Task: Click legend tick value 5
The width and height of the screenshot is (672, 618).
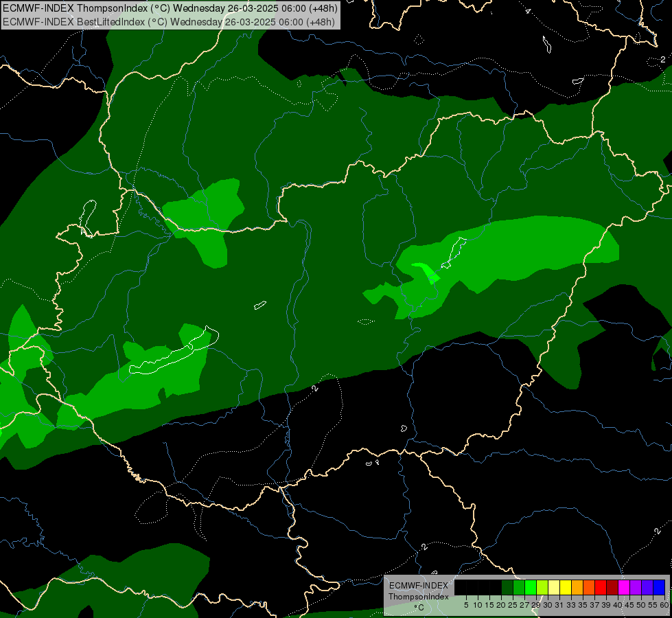Action: 466,605
